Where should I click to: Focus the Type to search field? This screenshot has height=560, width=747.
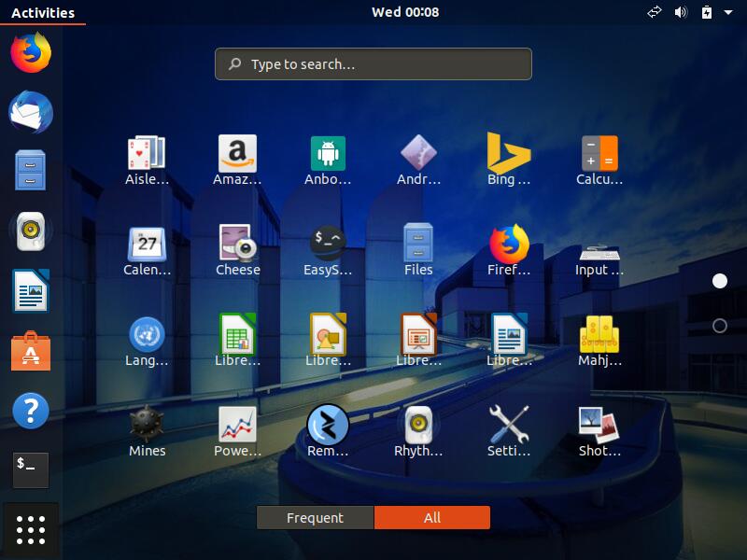click(x=373, y=63)
